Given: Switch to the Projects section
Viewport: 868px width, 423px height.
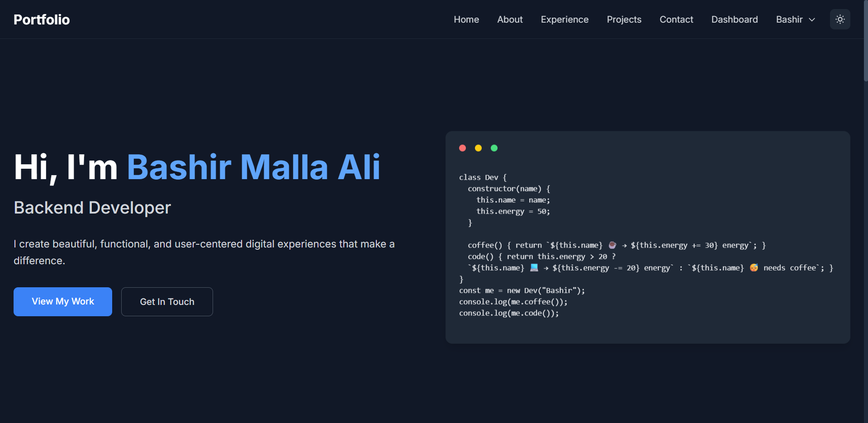Looking at the screenshot, I should 624,19.
